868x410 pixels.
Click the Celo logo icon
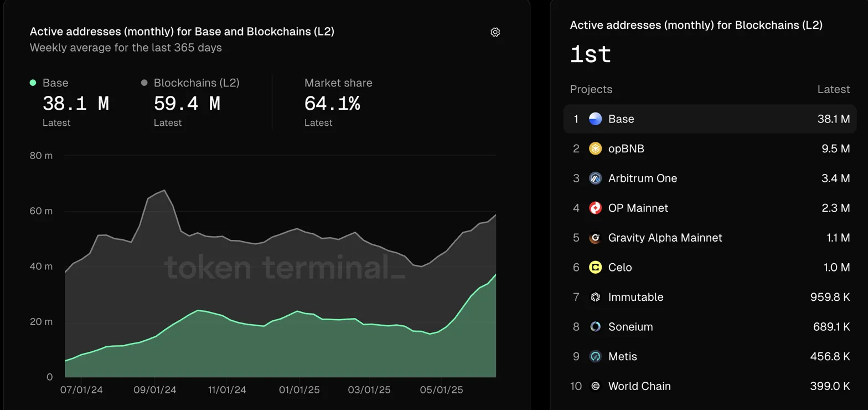coord(595,267)
